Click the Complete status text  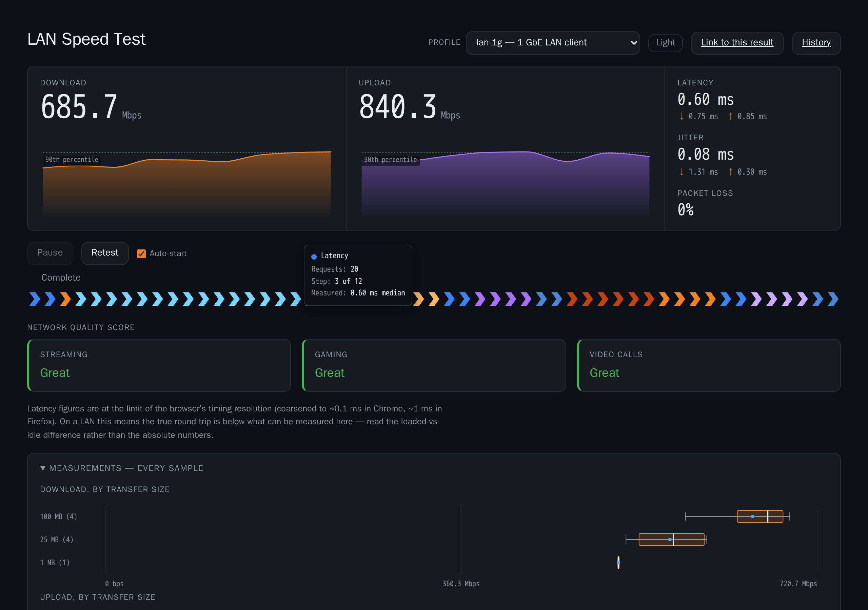61,278
